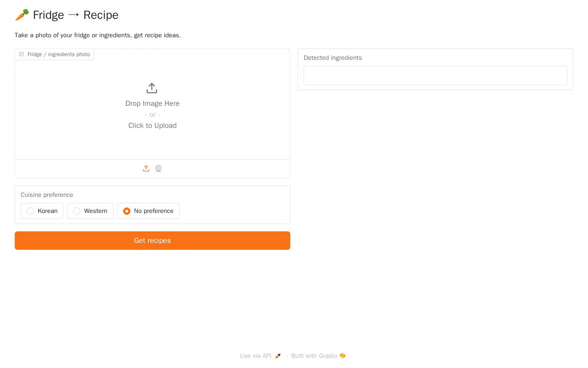
Task: Click the 'Fridge → Recipe' page heading
Action: pyautogui.click(x=67, y=15)
